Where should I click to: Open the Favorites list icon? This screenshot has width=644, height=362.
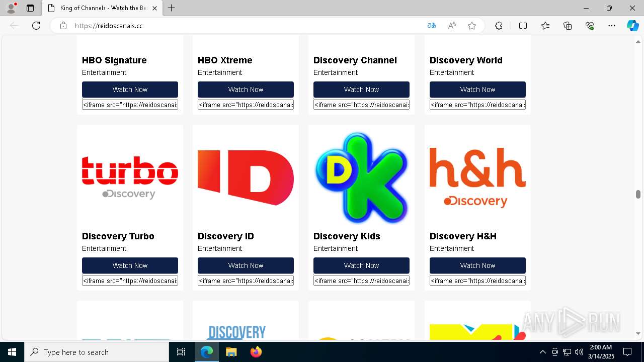[x=545, y=26]
